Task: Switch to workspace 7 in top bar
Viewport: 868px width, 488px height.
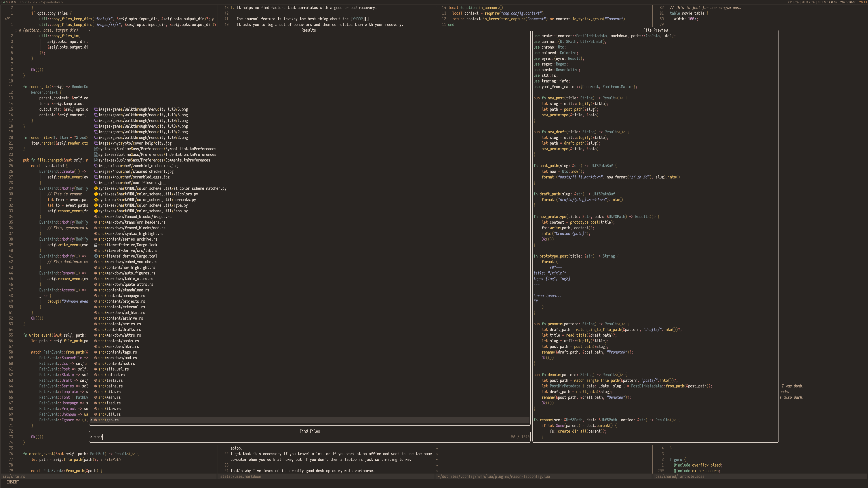Action: tap(26, 2)
